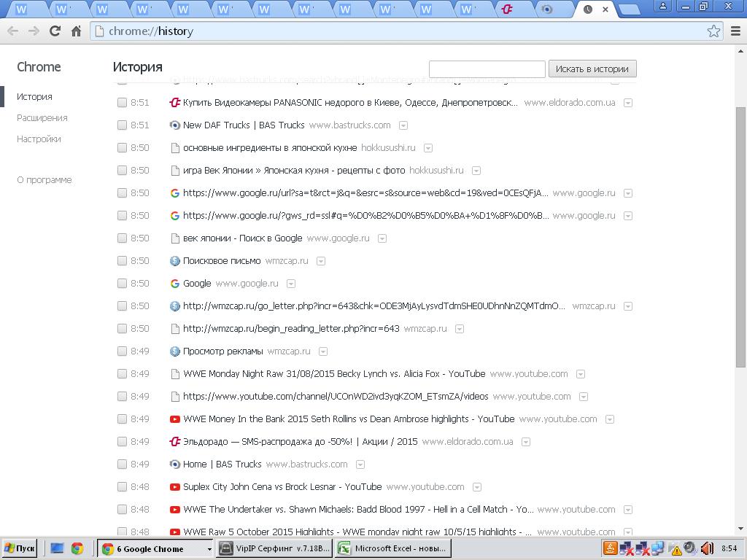Click the user profile icon in title bar
This screenshot has width=747, height=560.
662,7
